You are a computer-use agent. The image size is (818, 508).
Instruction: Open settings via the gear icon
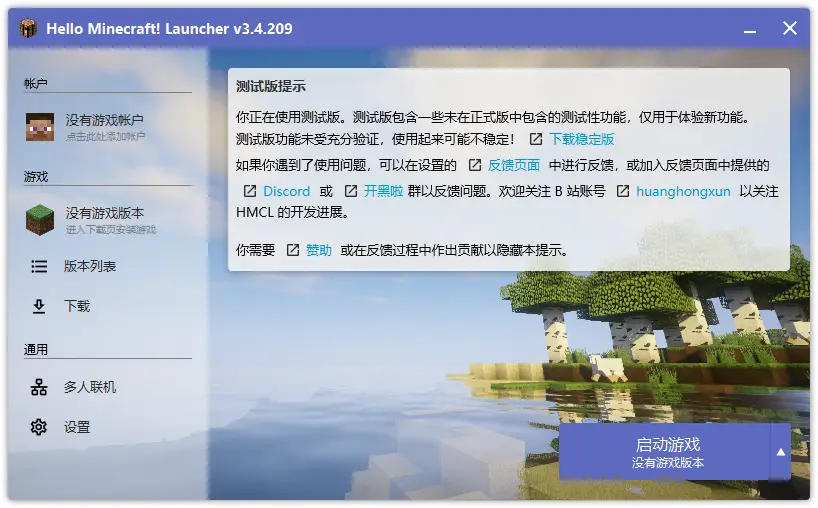pyautogui.click(x=39, y=427)
